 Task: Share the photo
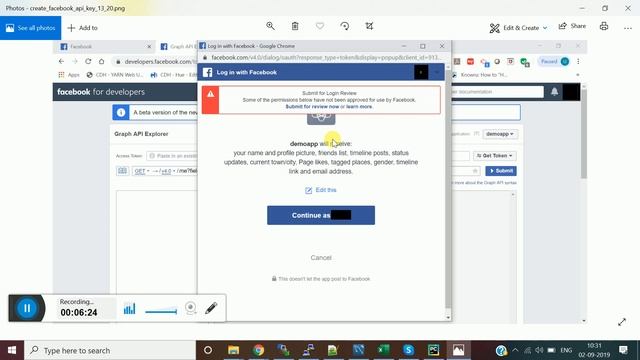[x=572, y=26]
